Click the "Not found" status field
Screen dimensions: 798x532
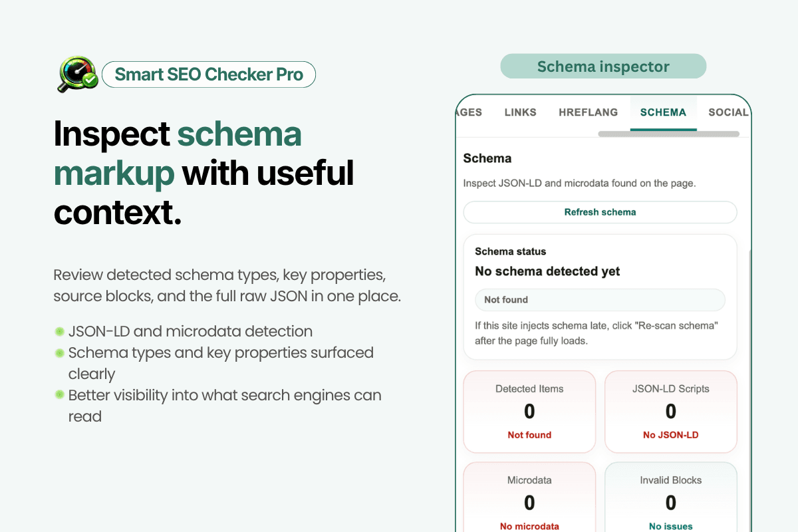coord(600,299)
